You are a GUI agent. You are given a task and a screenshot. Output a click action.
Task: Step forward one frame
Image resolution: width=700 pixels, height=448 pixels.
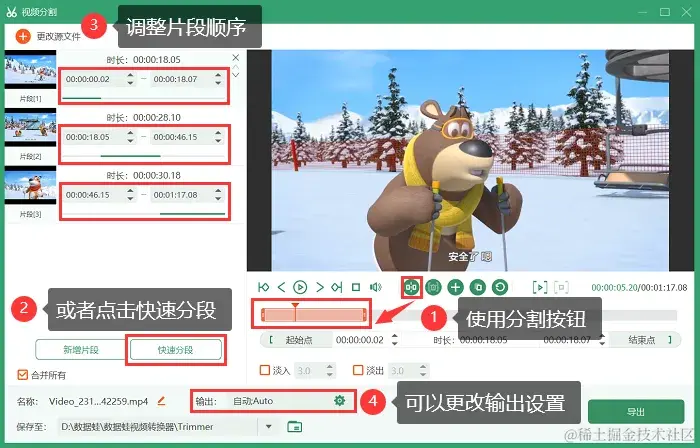(x=320, y=287)
